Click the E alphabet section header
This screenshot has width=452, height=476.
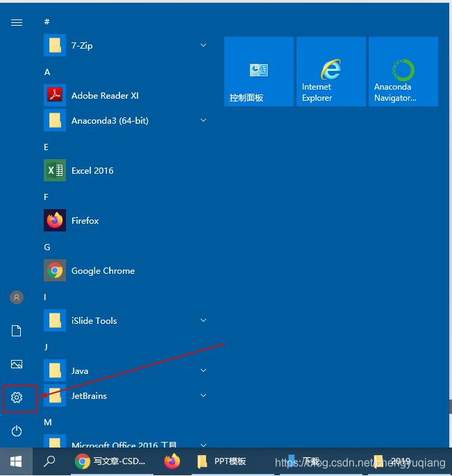[x=46, y=147]
